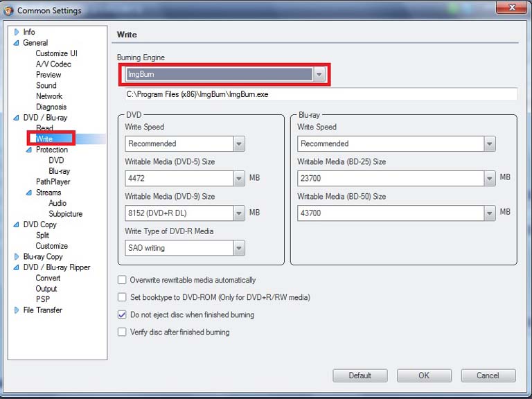Enable Overwrite rewritable media automatically
The width and height of the screenshot is (532, 399).
[x=122, y=280]
